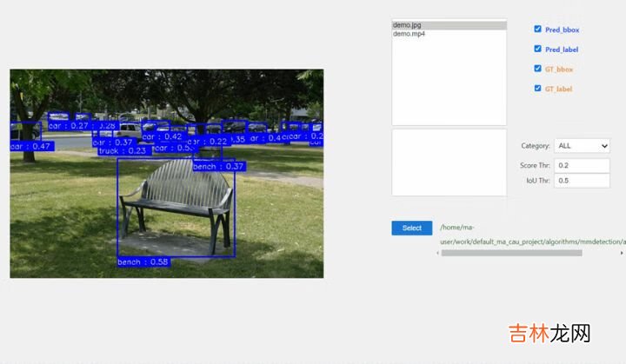Disable the GT_bbox checkbox

(538, 69)
